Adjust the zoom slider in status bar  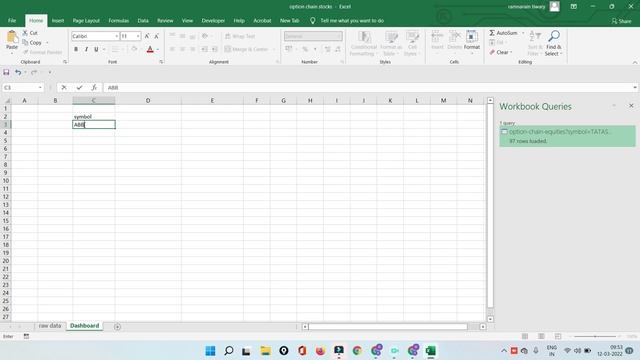click(596, 336)
